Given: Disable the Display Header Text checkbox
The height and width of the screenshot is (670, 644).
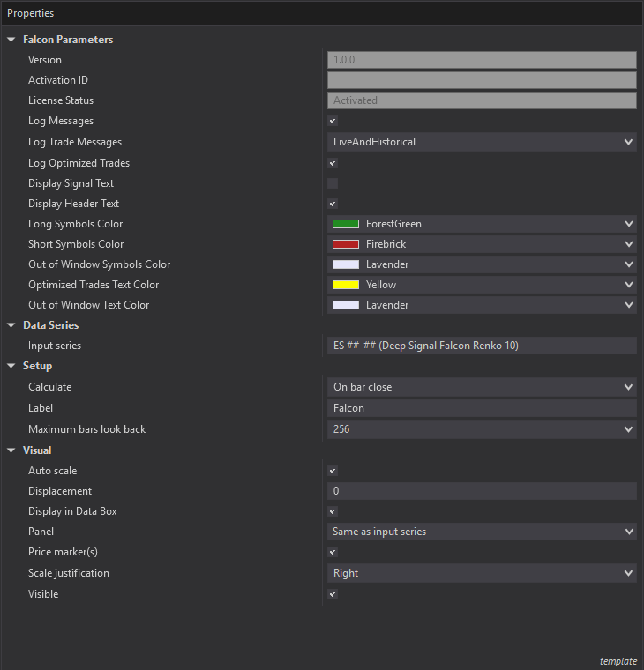Looking at the screenshot, I should click(333, 204).
